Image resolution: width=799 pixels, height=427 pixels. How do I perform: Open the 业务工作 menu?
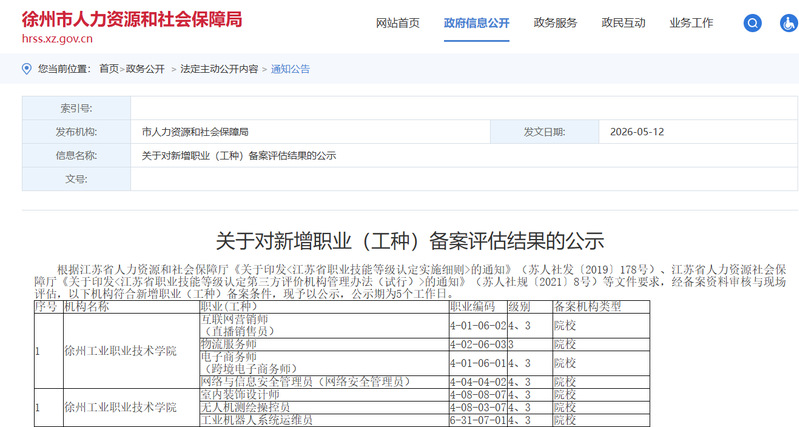(x=691, y=23)
